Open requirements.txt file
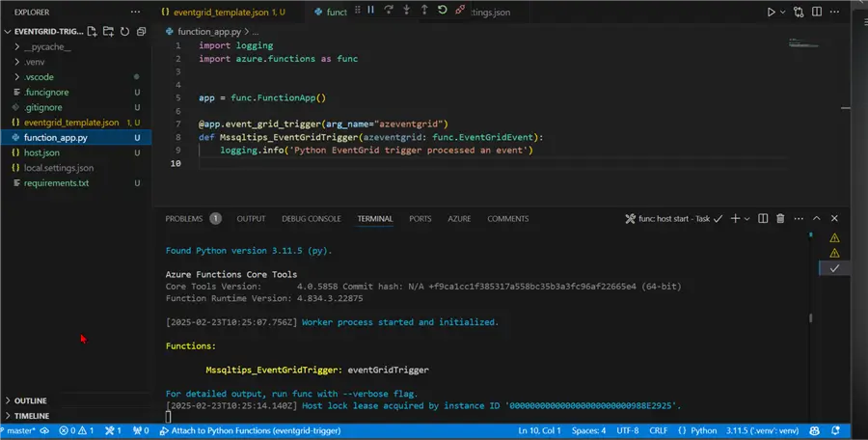 (x=76, y=183)
